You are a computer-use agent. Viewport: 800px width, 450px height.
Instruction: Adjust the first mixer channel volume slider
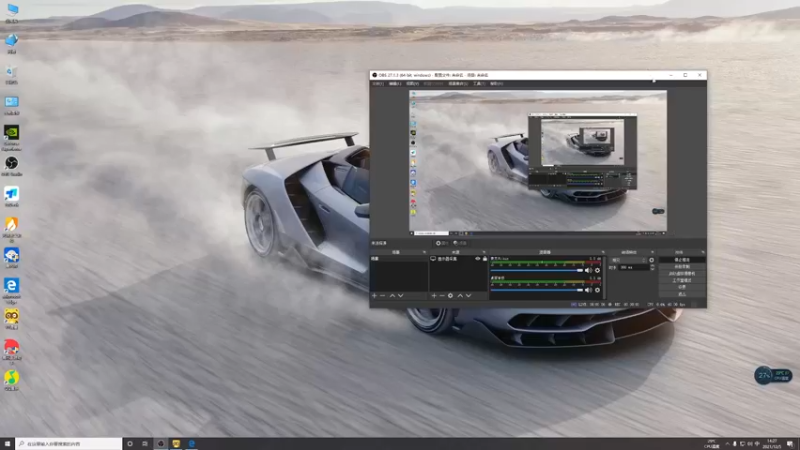pyautogui.click(x=537, y=270)
